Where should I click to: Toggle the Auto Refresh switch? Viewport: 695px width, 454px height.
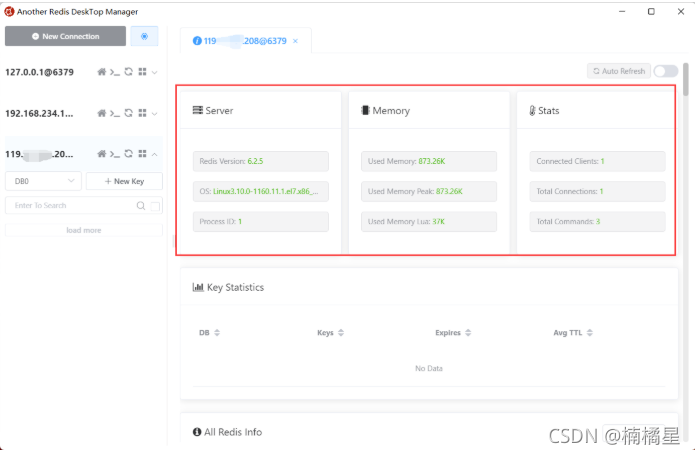coord(666,71)
